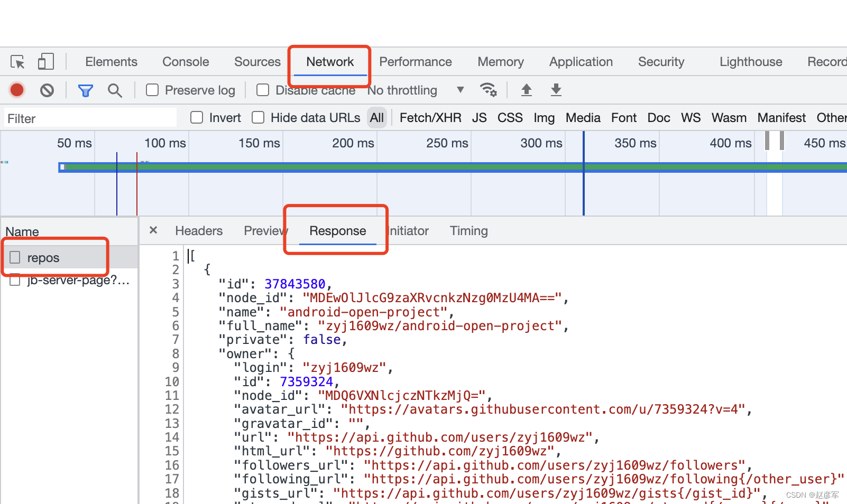Open the search magnifier icon
The width and height of the screenshot is (847, 504).
[115, 90]
